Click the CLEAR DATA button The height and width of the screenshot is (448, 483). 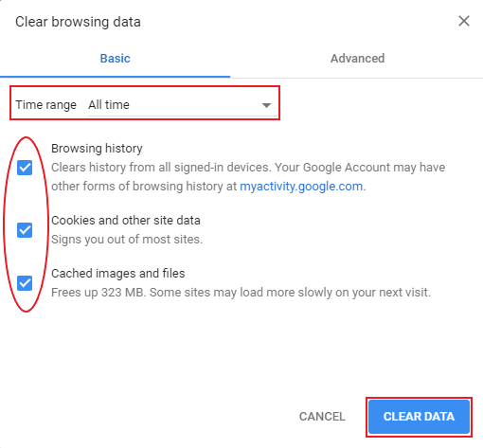coord(419,417)
